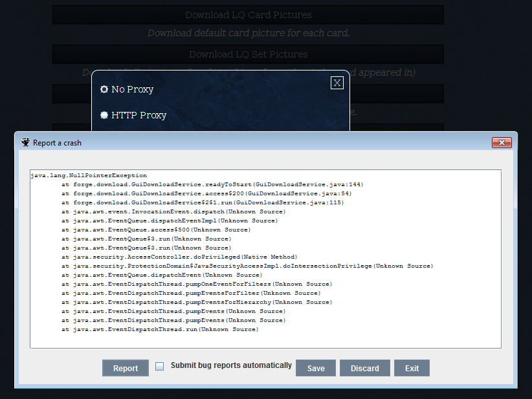The image size is (532, 399).
Task: Click Download LQ Set Pictures button
Action: (248, 54)
